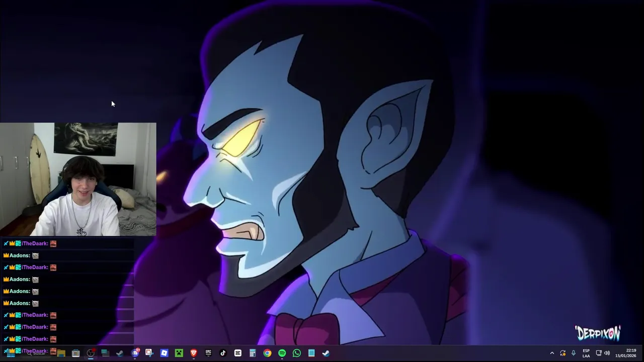Launch the Snipping Tool taskbar icon

click(149, 353)
